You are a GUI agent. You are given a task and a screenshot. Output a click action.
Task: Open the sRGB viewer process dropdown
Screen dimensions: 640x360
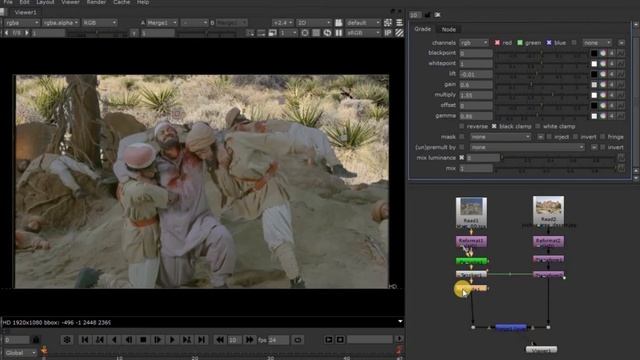click(x=363, y=33)
